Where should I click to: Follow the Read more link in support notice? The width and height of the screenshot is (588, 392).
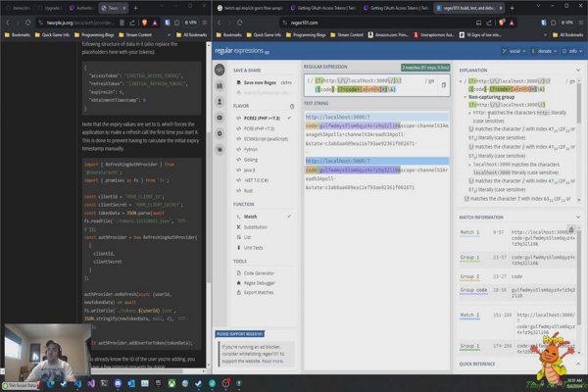click(x=272, y=362)
